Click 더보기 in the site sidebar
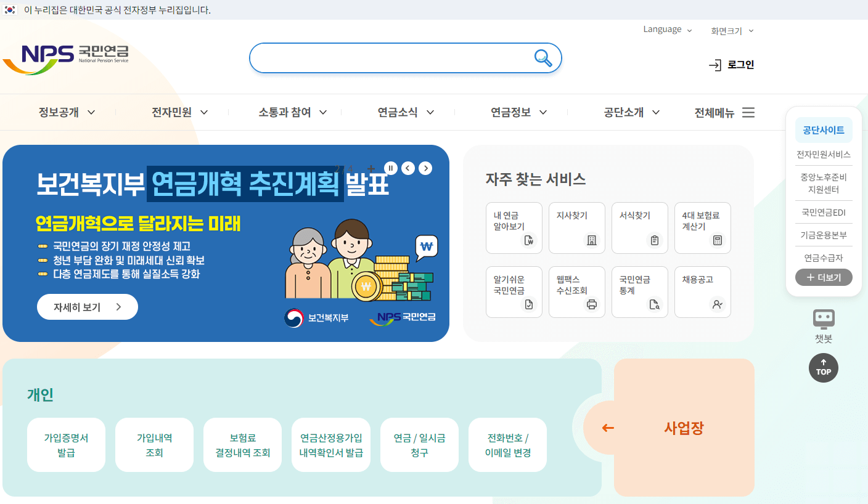868x504 pixels. coord(823,277)
